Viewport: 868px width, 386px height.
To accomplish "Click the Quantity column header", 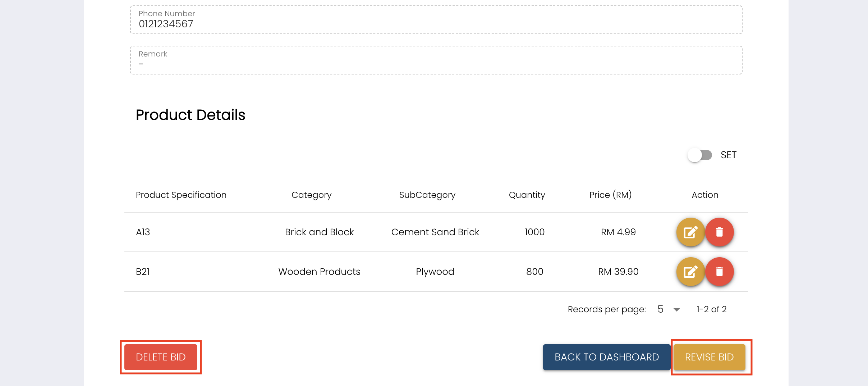I will click(x=527, y=195).
